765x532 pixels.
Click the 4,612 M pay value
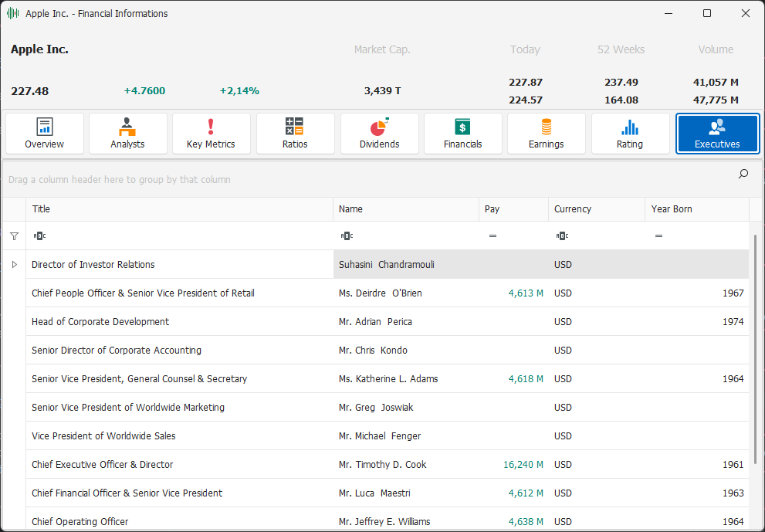(x=526, y=493)
